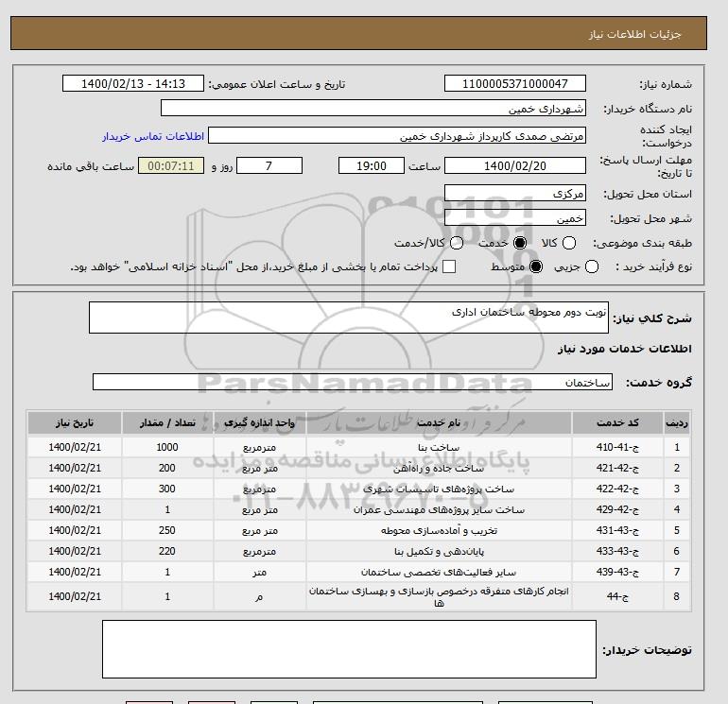The height and width of the screenshot is (704, 728).
Task: Click the service group field ساختمان
Action: point(353,382)
